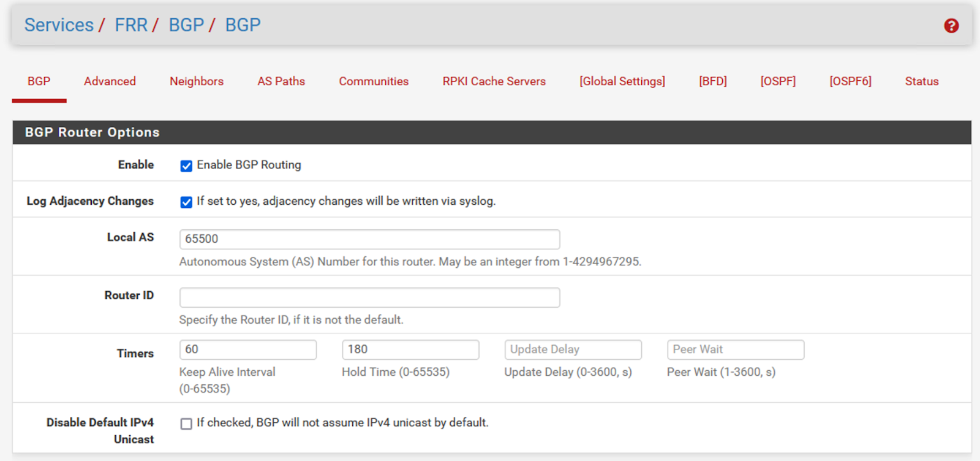Click the 'BGP Router Options' section header
The image size is (980, 461).
coord(492,132)
